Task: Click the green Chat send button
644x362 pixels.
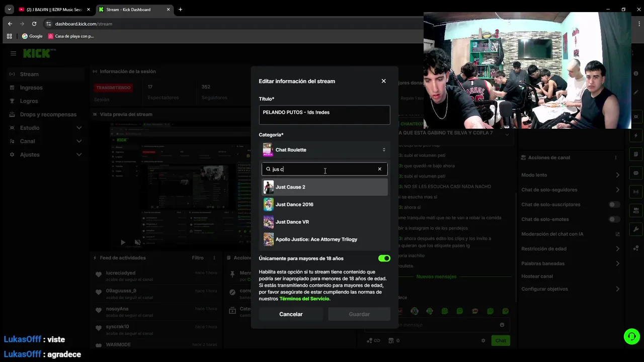Action: pos(501,340)
